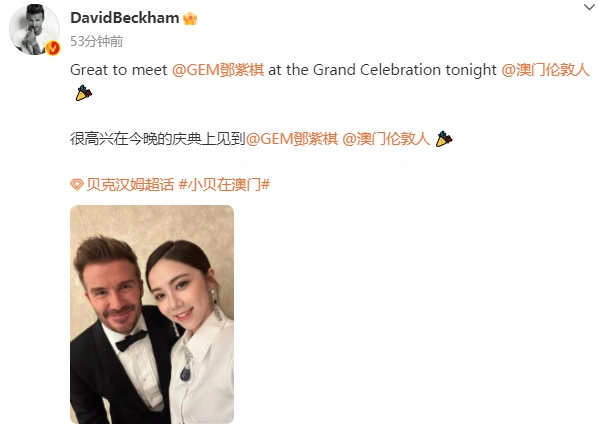Click the party popper emoji below English text
598x432 pixels.
point(84,93)
